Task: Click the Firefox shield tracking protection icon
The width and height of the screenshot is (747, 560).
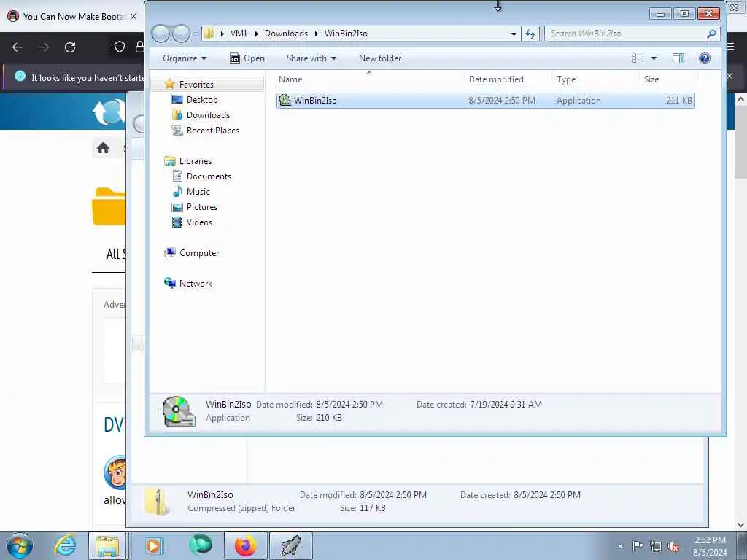Action: point(119,47)
